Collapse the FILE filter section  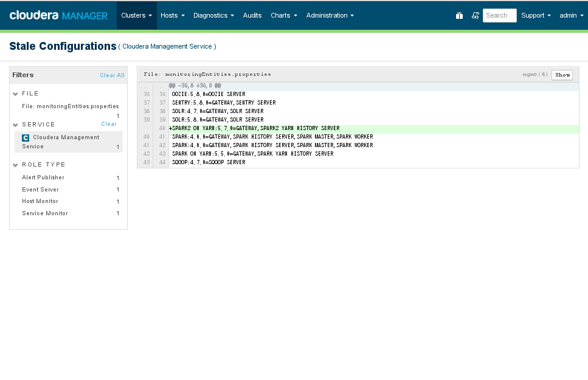15,94
